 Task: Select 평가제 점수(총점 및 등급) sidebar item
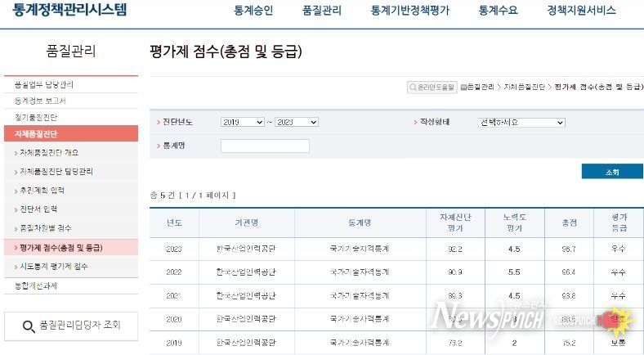click(71, 247)
